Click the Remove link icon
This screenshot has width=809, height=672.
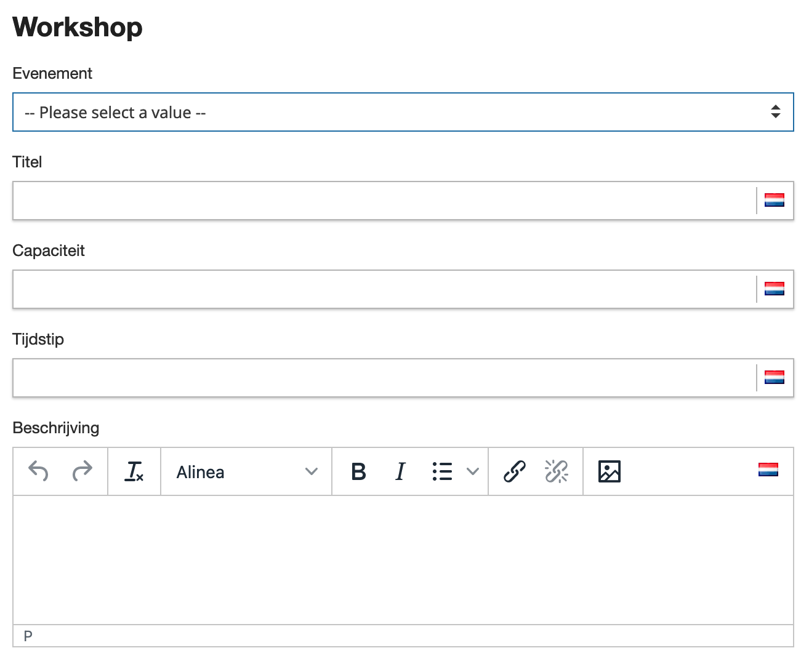coord(555,471)
